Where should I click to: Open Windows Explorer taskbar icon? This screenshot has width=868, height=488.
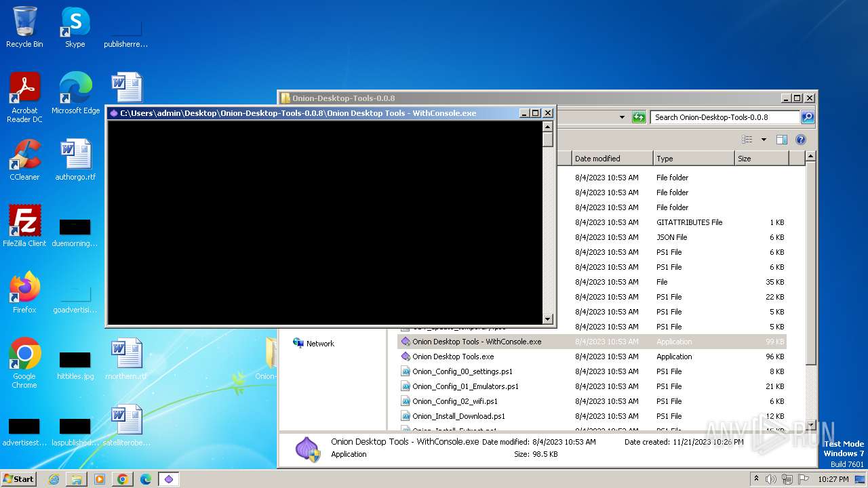click(77, 479)
